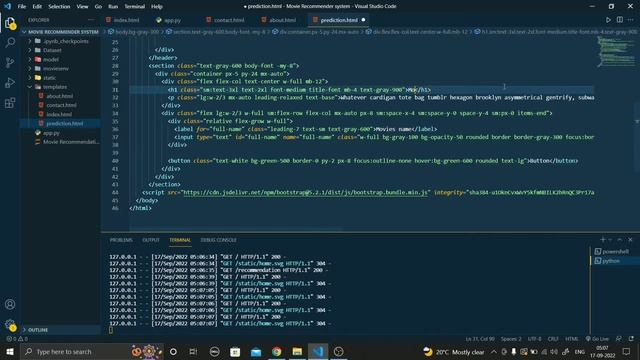Open the Explorer view in activity bar
The width and height of the screenshot is (640, 360).
pyautogui.click(x=10, y=23)
